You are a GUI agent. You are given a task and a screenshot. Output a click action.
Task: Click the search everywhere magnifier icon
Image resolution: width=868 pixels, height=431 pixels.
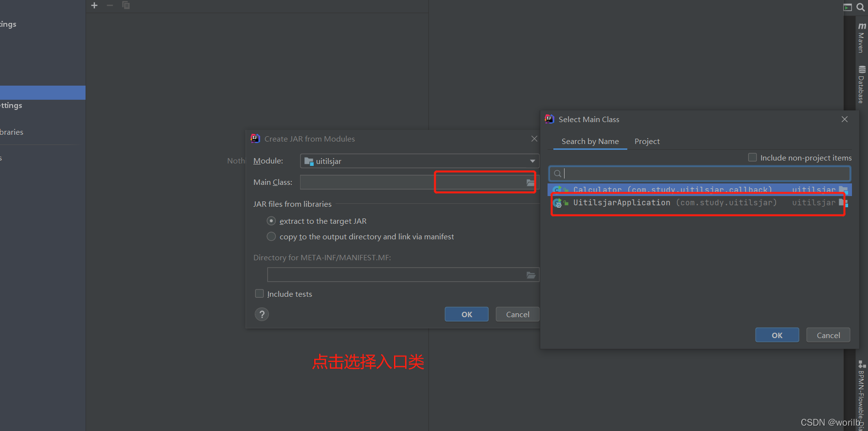tap(860, 7)
